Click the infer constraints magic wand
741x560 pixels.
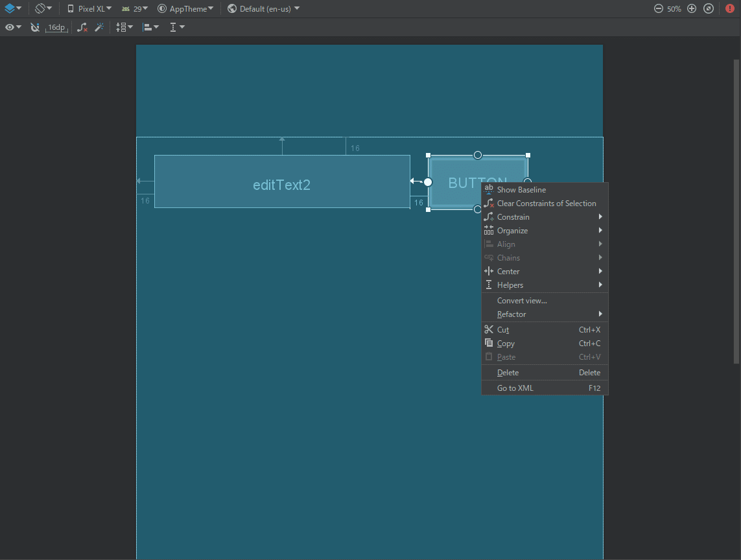[99, 27]
